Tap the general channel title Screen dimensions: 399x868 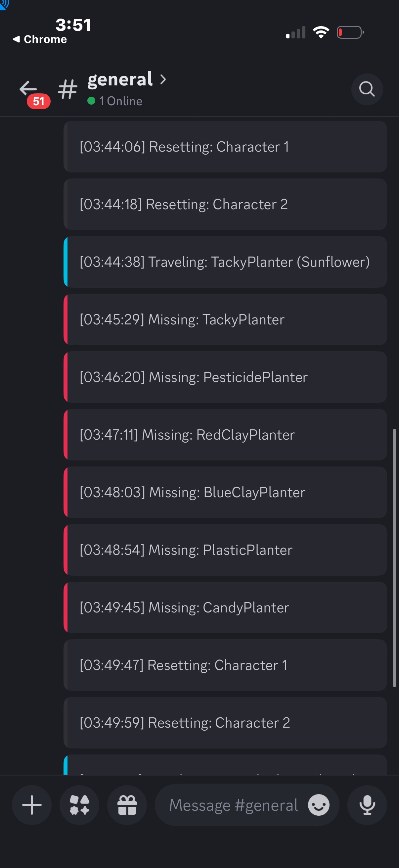[x=120, y=79]
